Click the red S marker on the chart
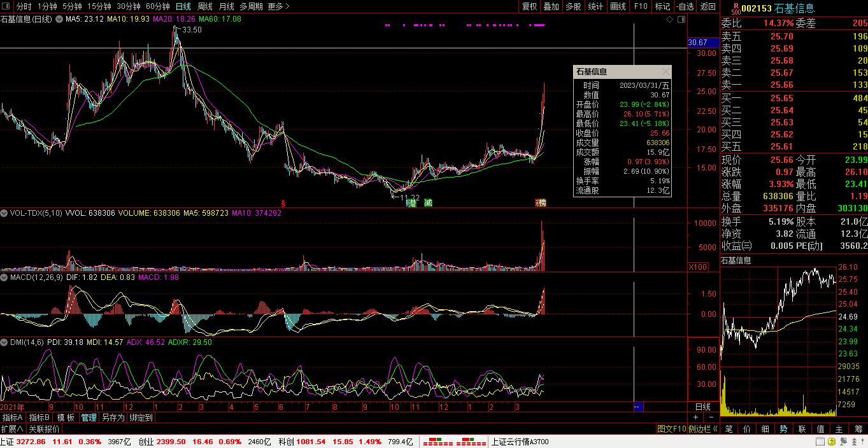The height and width of the screenshot is (448, 868). click(x=283, y=202)
